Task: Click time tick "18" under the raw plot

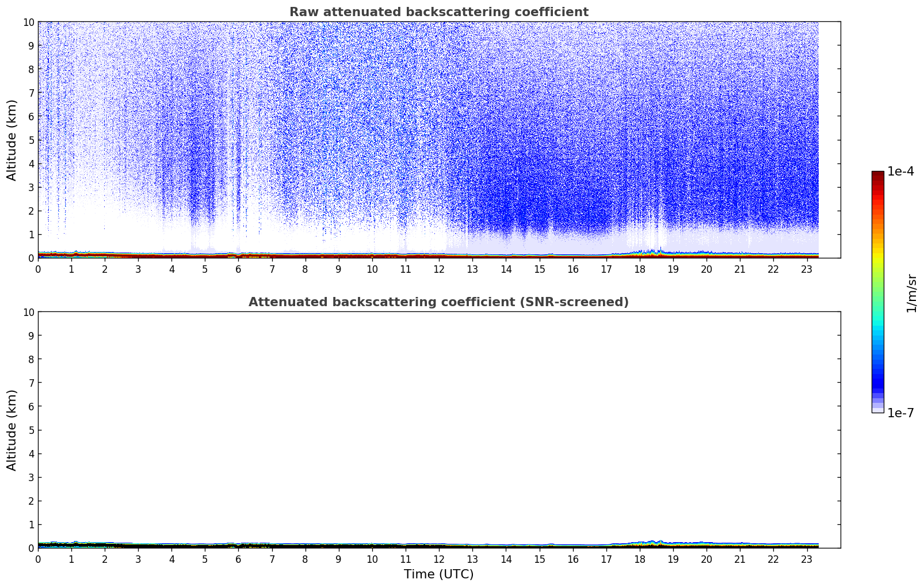Action: [640, 269]
